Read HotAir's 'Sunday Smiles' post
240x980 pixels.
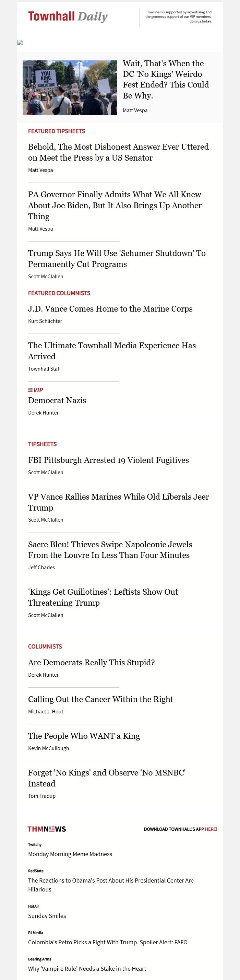tap(47, 916)
